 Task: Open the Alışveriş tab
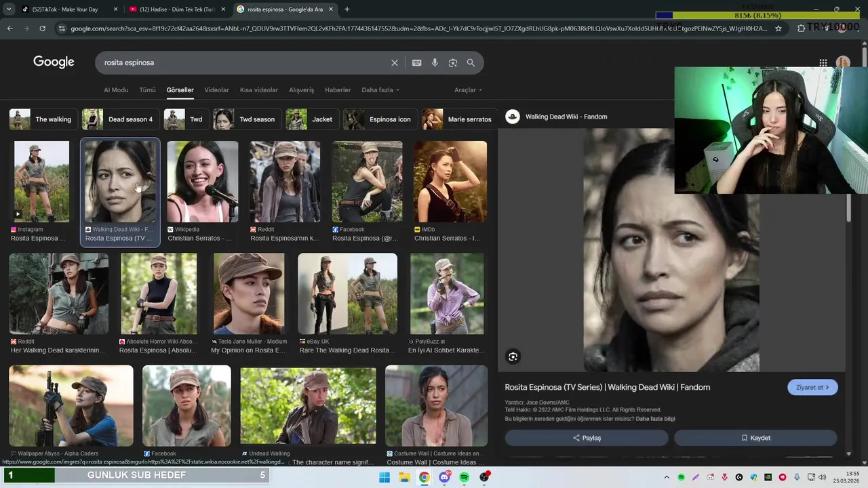click(x=301, y=90)
